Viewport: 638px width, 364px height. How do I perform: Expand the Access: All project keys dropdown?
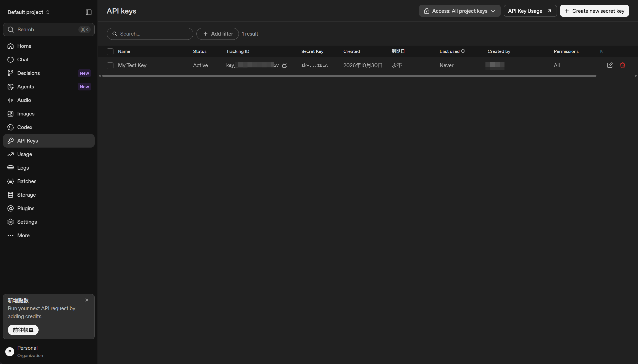pos(460,11)
